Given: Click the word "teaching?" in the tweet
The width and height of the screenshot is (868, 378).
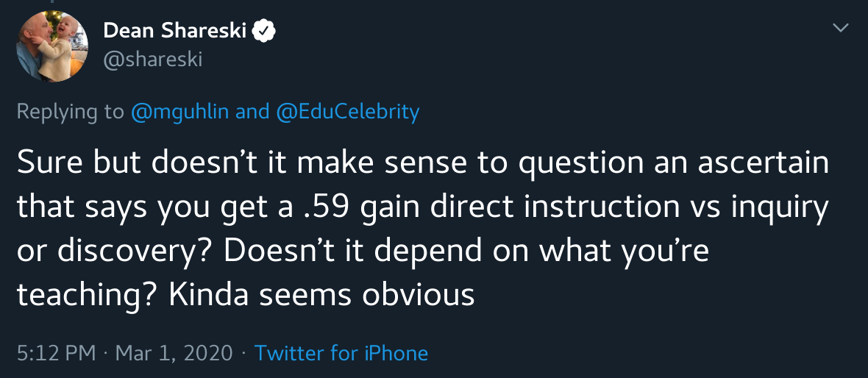Looking at the screenshot, I should (x=86, y=295).
